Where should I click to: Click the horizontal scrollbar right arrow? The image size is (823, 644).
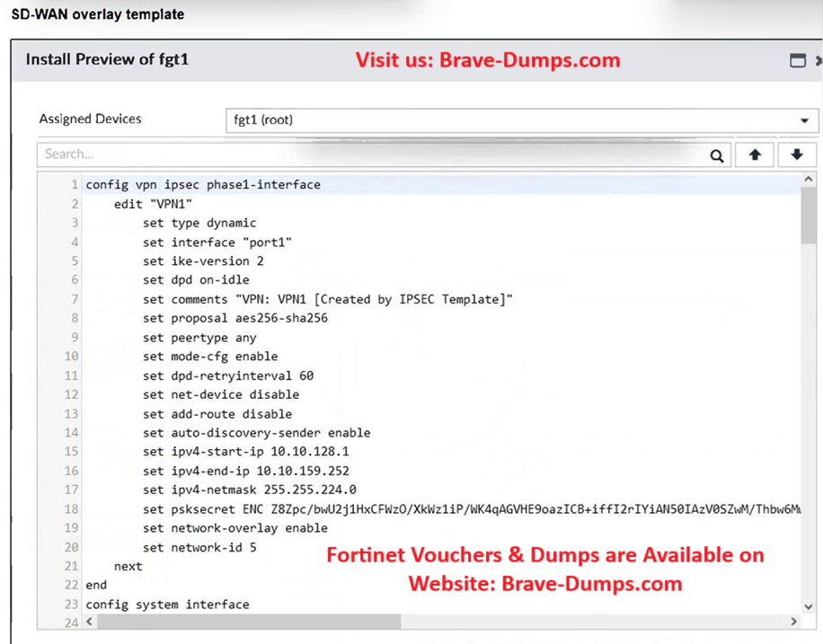pyautogui.click(x=793, y=622)
